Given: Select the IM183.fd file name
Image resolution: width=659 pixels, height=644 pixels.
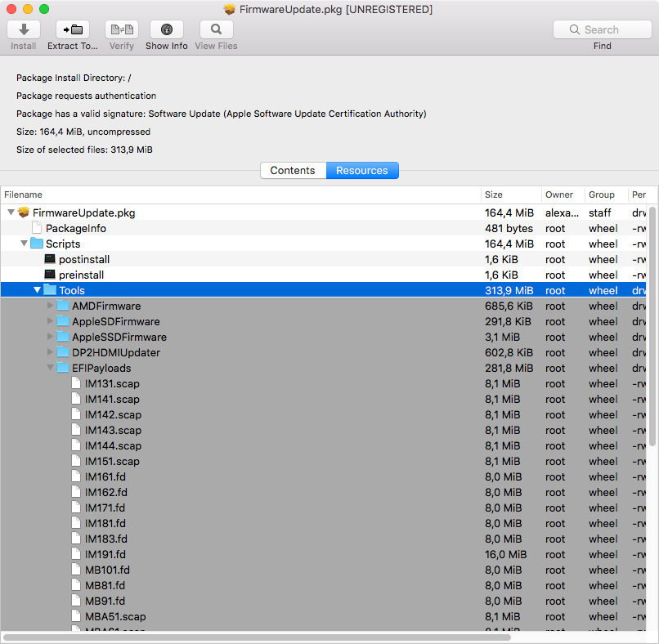Looking at the screenshot, I should pos(106,539).
